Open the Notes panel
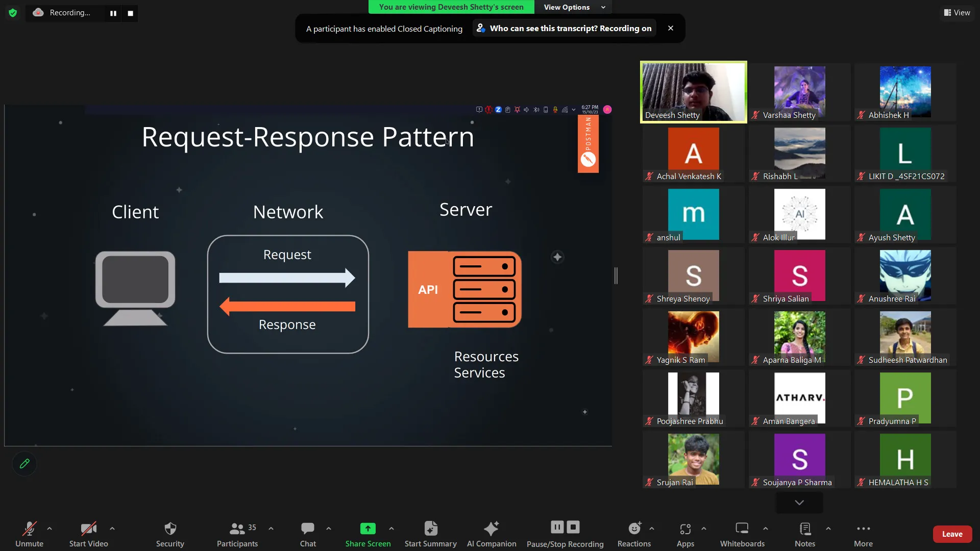 (x=804, y=534)
